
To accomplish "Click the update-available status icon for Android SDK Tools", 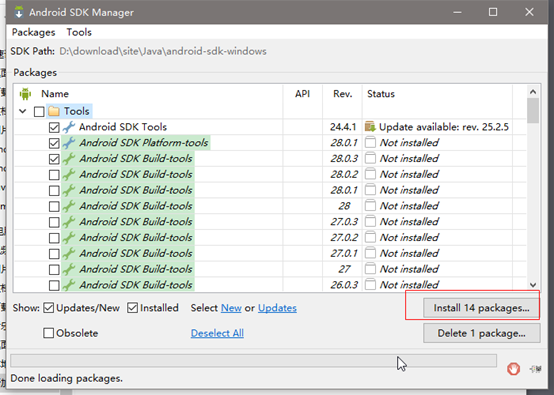I will pyautogui.click(x=370, y=126).
